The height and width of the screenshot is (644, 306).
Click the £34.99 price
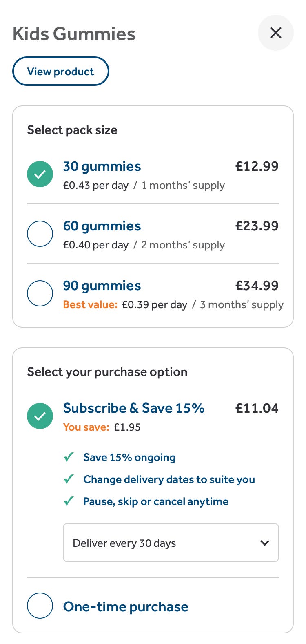click(x=257, y=286)
